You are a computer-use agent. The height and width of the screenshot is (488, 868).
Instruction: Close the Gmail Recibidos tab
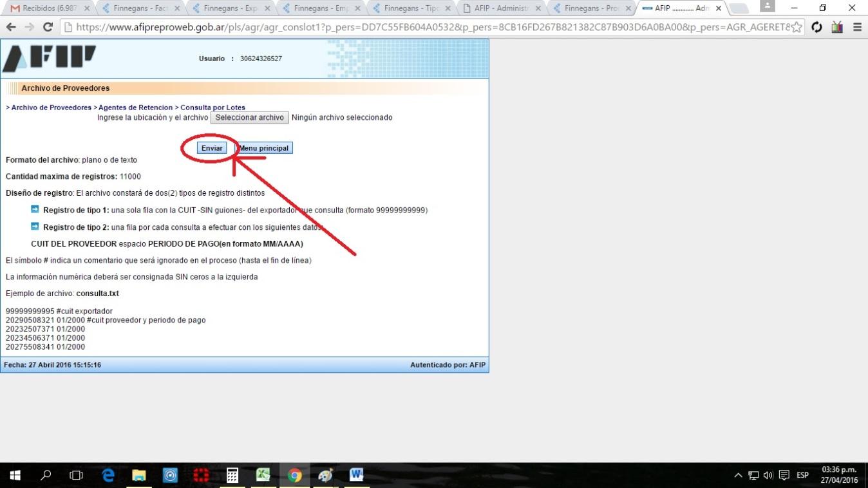point(88,8)
